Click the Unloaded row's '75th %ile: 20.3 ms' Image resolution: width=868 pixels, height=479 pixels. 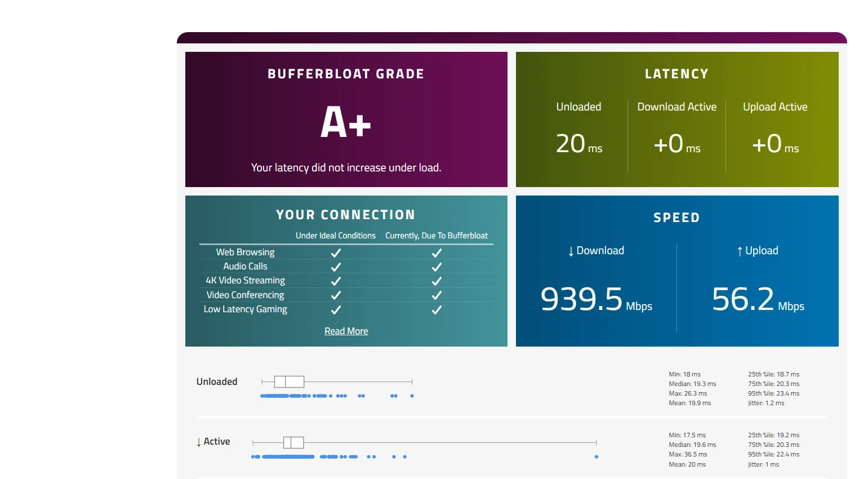[773, 384]
